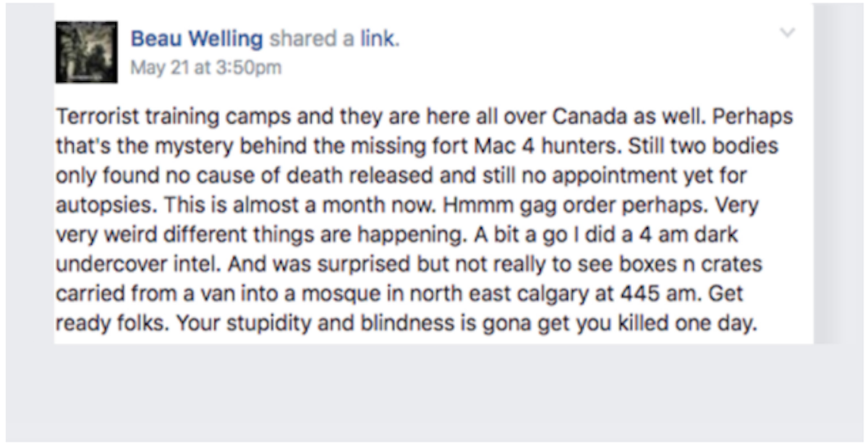Viewport: 868px width, 445px height.
Task: Expand the post options chevron
Action: point(788,33)
